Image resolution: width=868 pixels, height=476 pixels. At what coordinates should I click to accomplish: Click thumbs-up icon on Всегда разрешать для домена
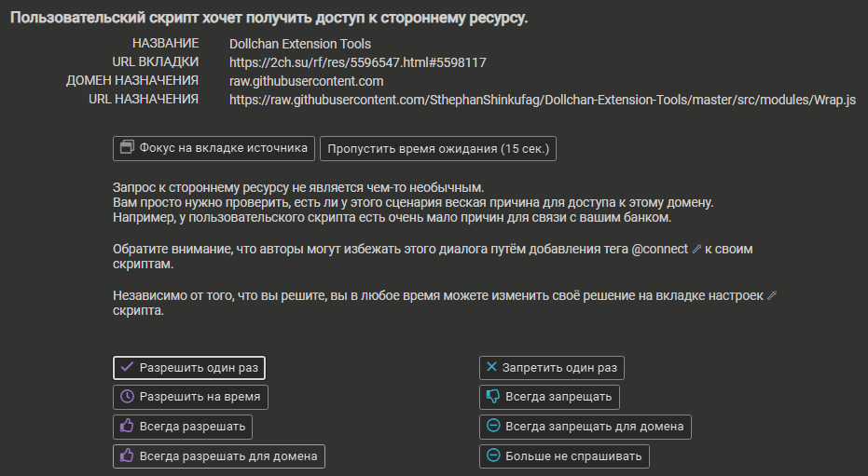point(128,456)
